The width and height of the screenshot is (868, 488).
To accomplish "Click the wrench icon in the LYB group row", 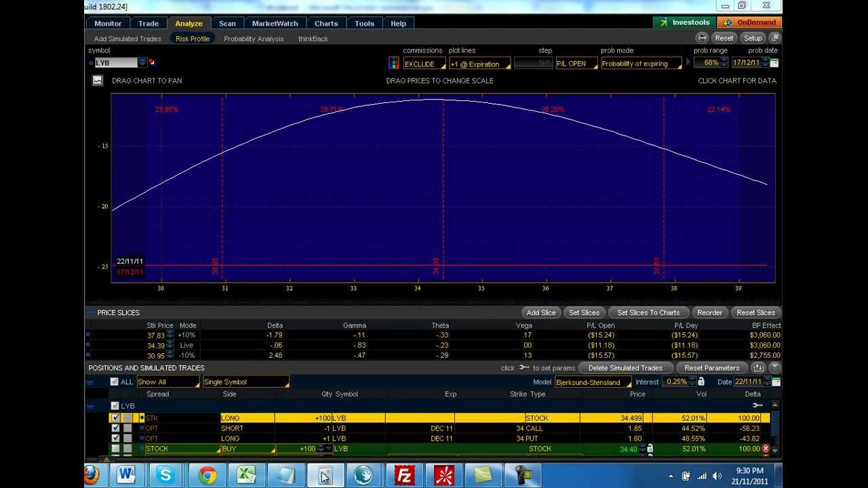I will pos(757,405).
